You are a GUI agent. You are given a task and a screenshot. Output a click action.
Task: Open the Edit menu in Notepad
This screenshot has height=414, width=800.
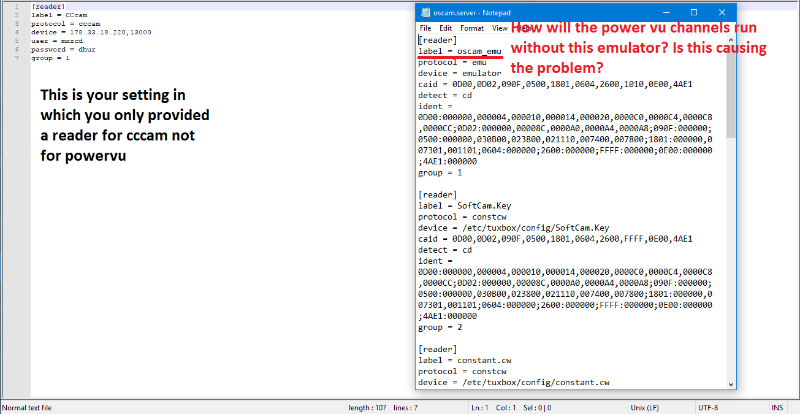(x=445, y=28)
